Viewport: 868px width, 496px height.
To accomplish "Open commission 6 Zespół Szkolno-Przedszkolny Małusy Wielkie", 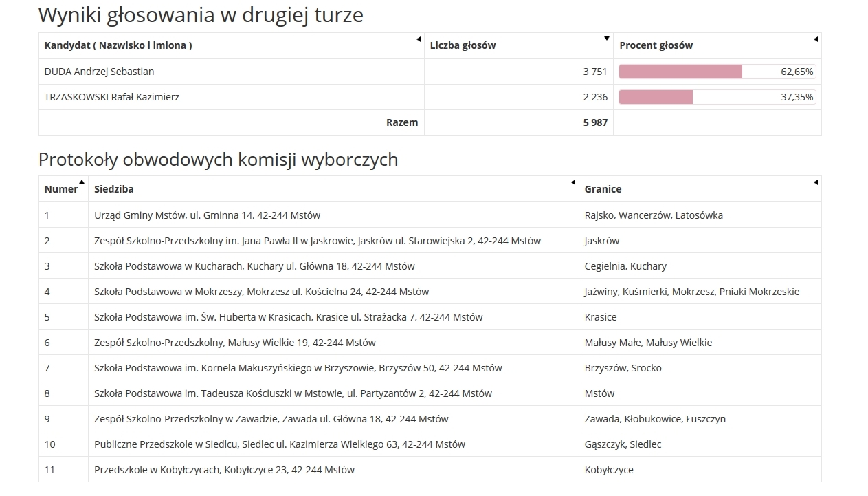I will pyautogui.click(x=235, y=343).
